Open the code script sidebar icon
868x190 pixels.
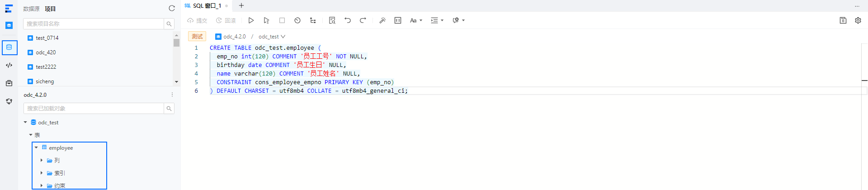click(9, 65)
